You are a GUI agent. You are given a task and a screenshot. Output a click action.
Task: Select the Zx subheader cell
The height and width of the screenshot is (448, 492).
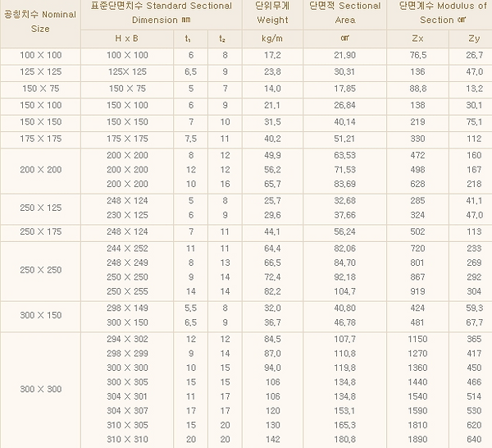pos(419,39)
